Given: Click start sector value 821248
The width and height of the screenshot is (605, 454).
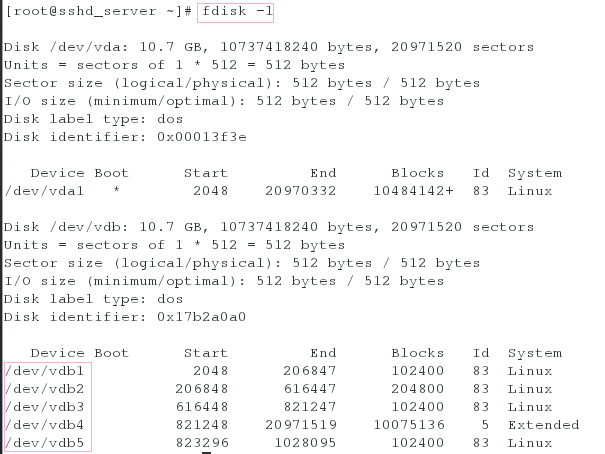Looking at the screenshot, I should pyautogui.click(x=202, y=425).
